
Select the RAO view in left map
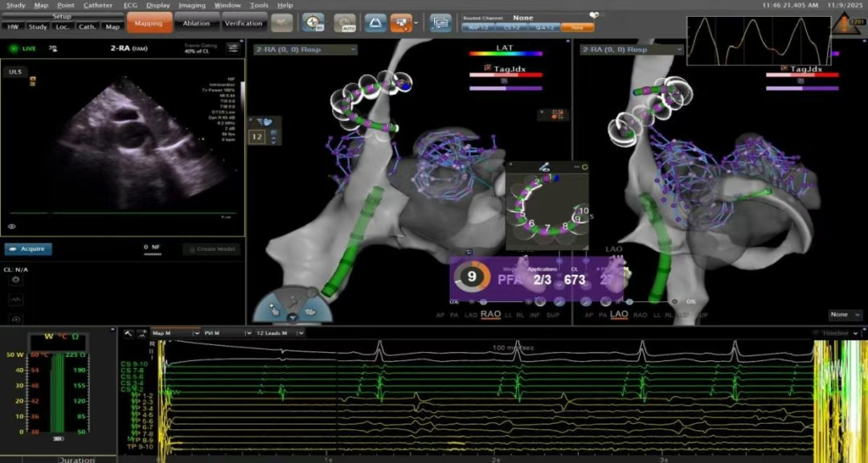click(490, 315)
